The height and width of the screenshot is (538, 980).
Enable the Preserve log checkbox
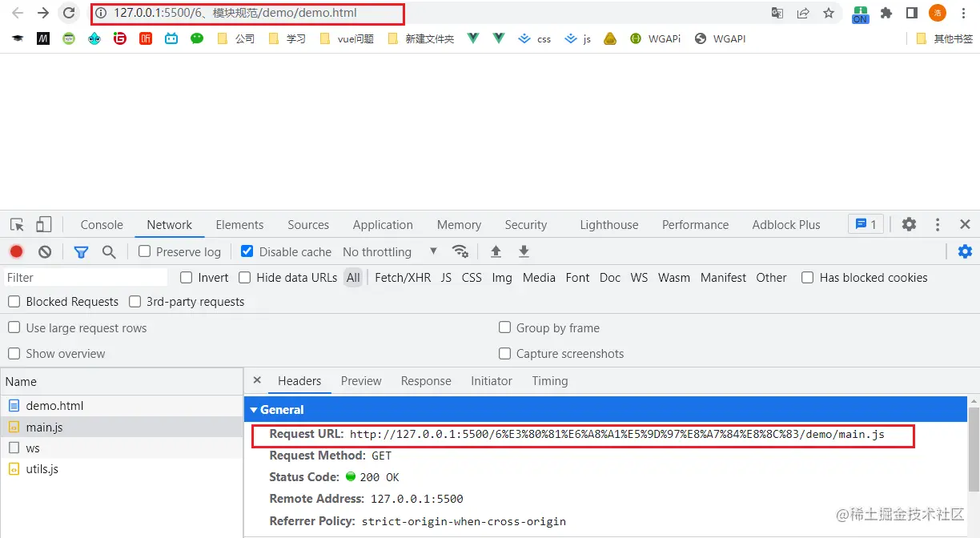click(144, 251)
